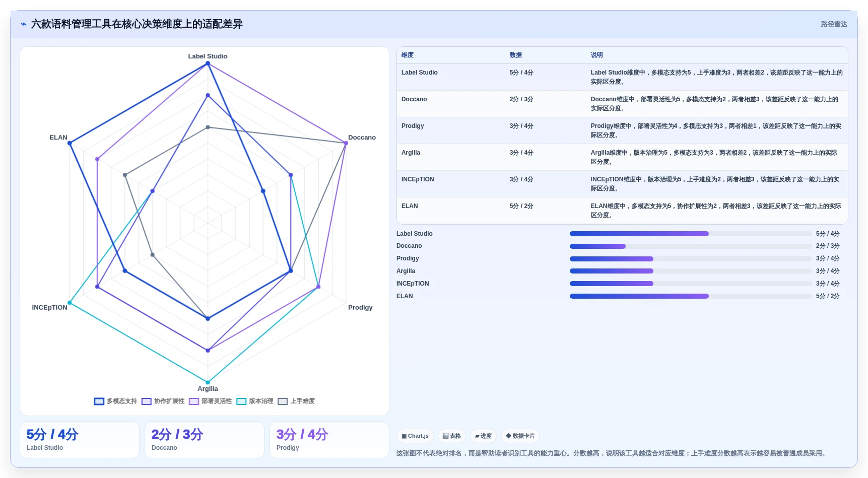Click the Prodigy radar axis label
Screen dimensions: 868x478
point(360,308)
